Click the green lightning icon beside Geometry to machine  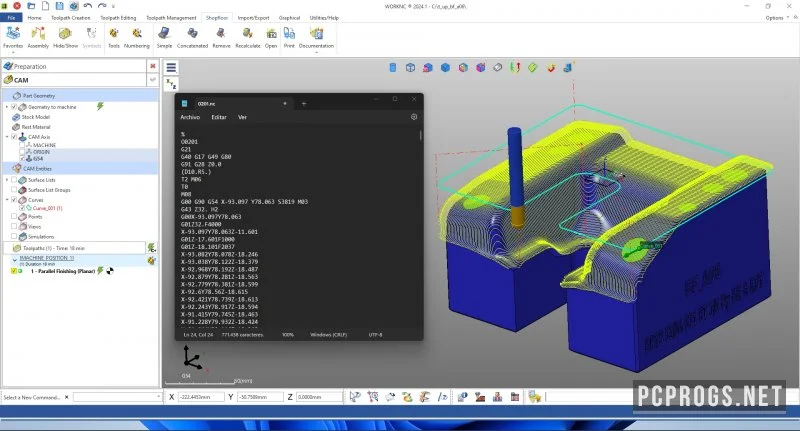[x=100, y=106]
